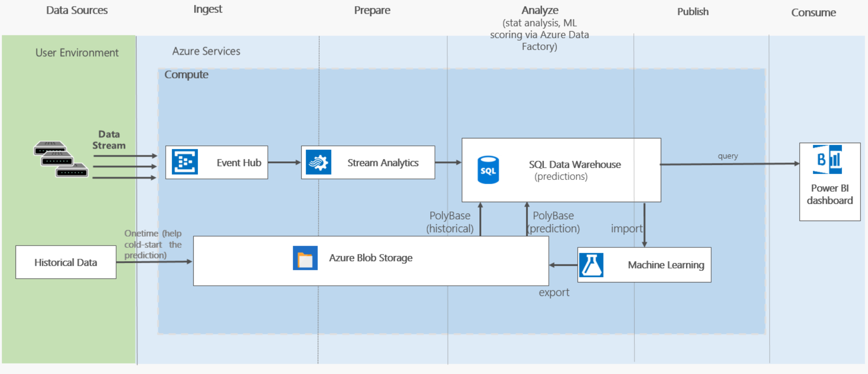Click the PolyBase (prediction) label
The height and width of the screenshot is (374, 868).
[553, 222]
